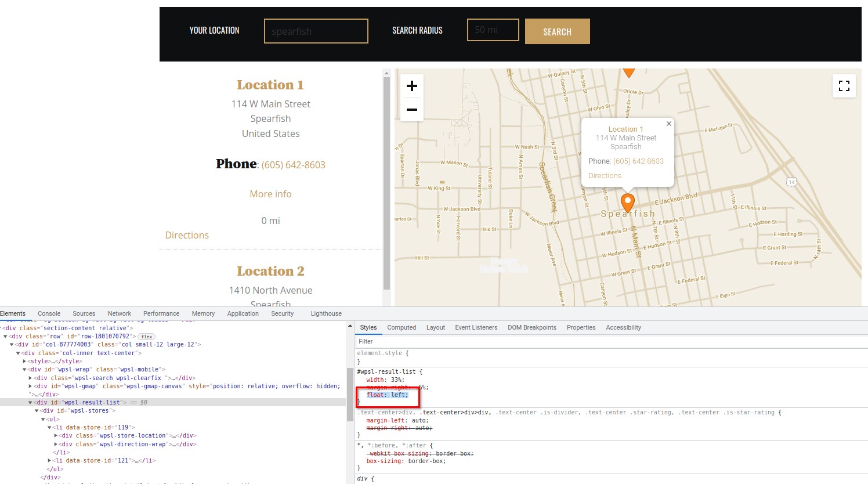Screen dimensions: 868x484
Task: Collapse the wpsl-result-list div node
Action: tap(31, 402)
